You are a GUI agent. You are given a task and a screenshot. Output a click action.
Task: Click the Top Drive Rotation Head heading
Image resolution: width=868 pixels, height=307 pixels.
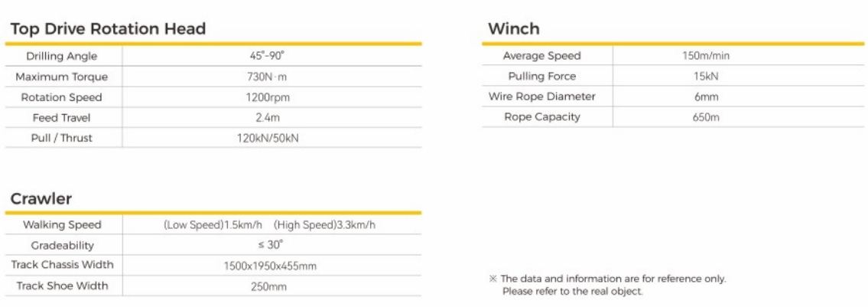point(108,29)
